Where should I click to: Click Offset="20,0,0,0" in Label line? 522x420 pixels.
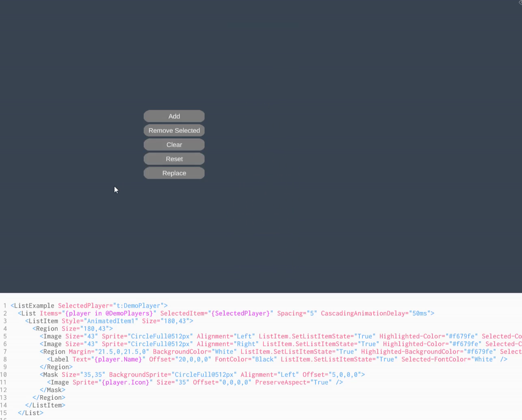180,359
